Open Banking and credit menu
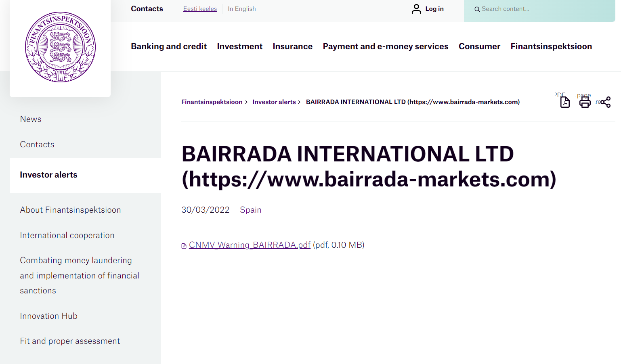This screenshot has height=364, width=621. pyautogui.click(x=168, y=46)
